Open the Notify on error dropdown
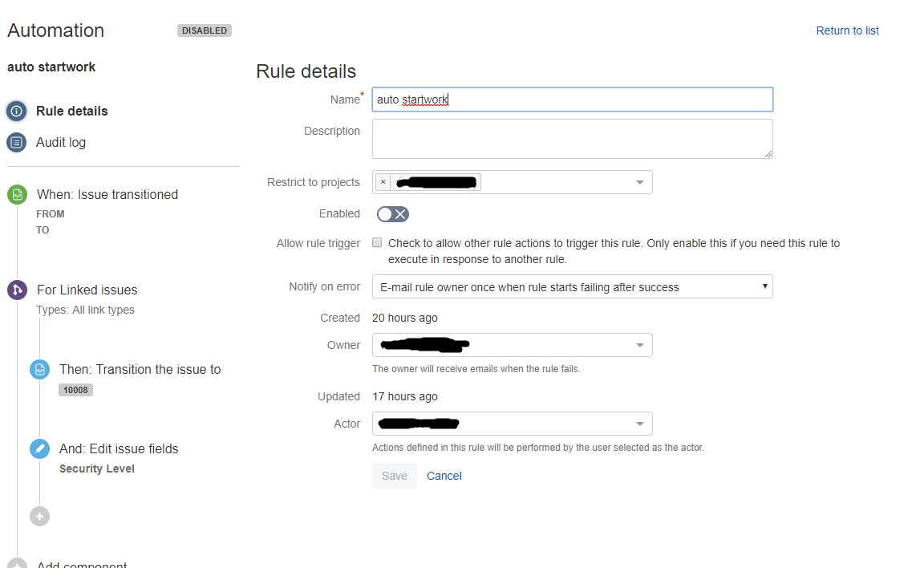Screen dimensions: 924x568 point(572,287)
